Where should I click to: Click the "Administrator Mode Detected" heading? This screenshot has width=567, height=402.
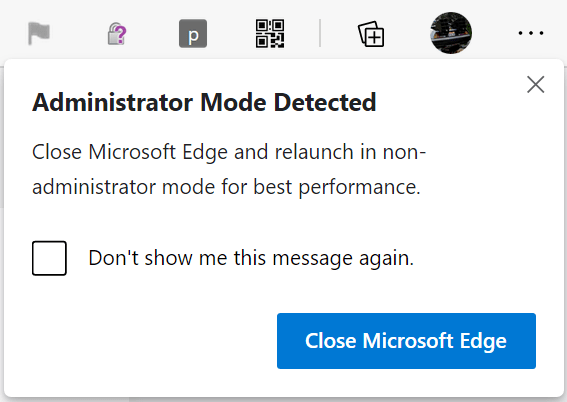pos(204,103)
